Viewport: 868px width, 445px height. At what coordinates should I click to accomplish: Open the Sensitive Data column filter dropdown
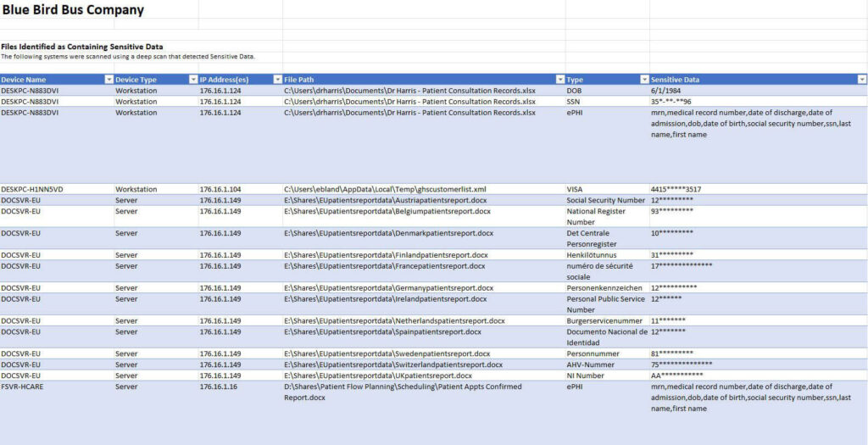coord(861,80)
